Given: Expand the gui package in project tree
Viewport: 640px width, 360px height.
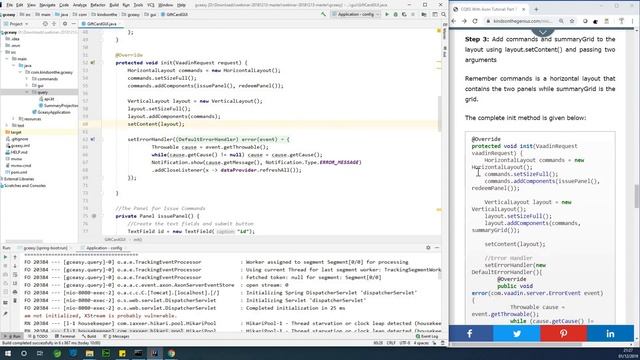Looking at the screenshot, I should point(27,85).
